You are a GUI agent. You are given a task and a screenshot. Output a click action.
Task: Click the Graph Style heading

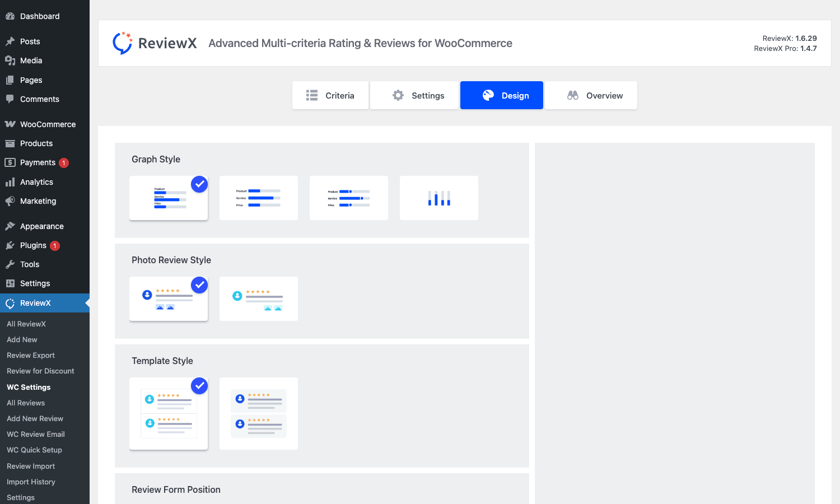pos(156,159)
